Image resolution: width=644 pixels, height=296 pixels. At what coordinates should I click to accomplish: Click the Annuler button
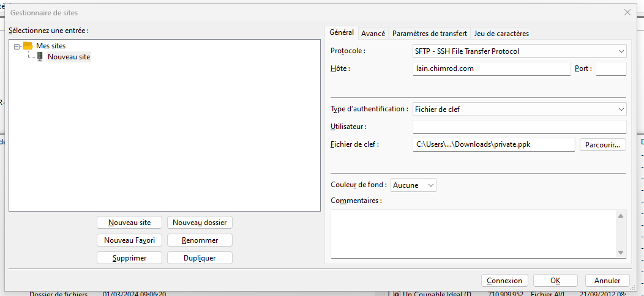pyautogui.click(x=607, y=281)
